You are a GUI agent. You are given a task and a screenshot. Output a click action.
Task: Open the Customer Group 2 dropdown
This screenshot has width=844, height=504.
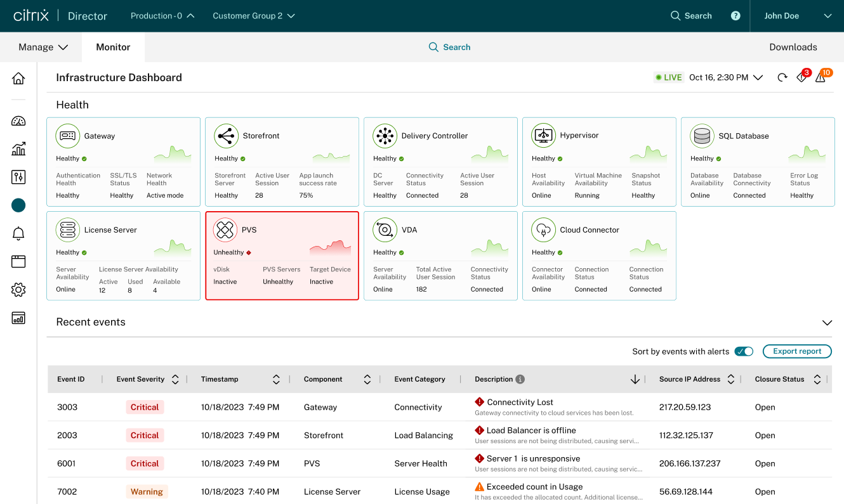(254, 16)
